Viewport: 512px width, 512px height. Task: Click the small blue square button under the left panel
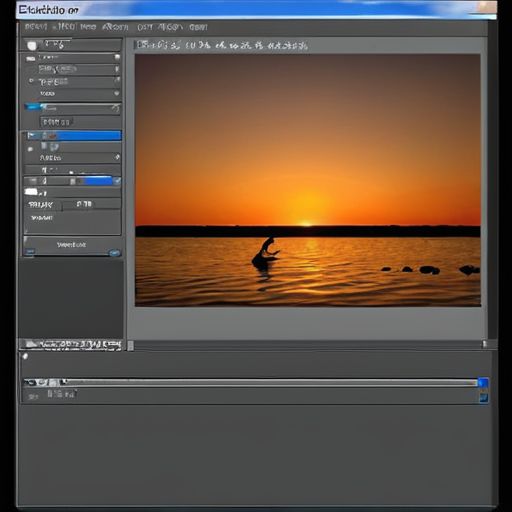(30, 251)
